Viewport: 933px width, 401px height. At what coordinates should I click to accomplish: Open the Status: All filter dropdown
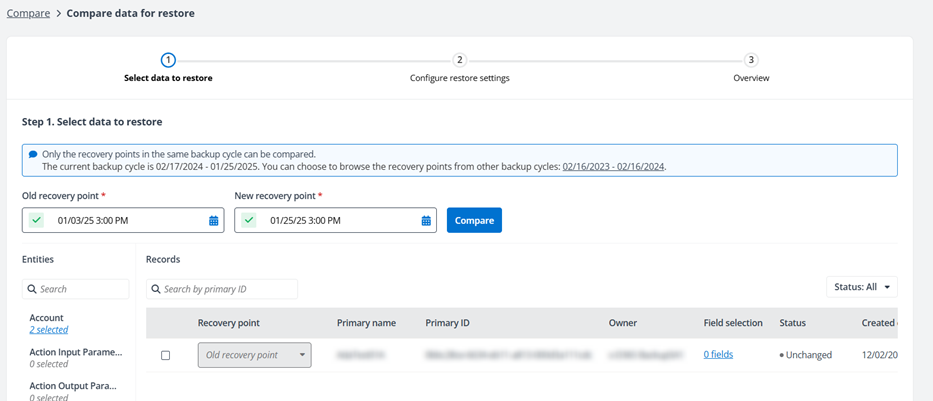[862, 287]
